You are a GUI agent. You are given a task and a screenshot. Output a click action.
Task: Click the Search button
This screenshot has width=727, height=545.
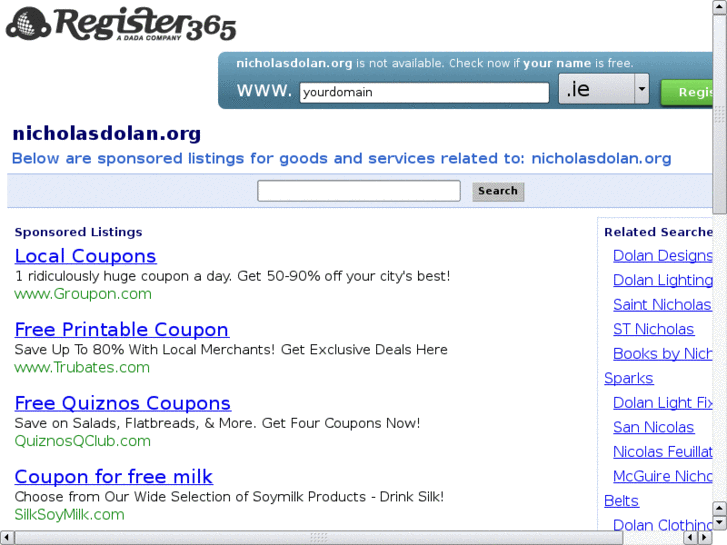pyautogui.click(x=498, y=191)
